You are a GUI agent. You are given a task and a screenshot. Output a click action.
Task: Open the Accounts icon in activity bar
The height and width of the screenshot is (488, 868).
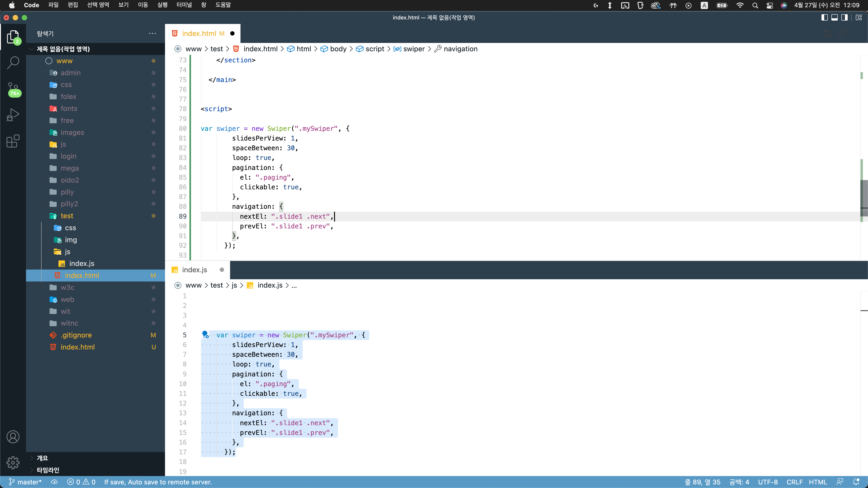click(13, 437)
